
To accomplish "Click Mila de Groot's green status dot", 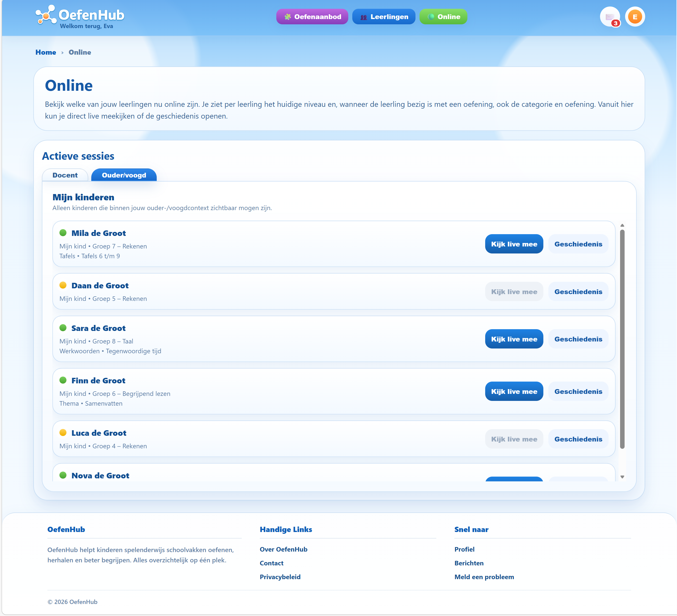I will coord(63,233).
